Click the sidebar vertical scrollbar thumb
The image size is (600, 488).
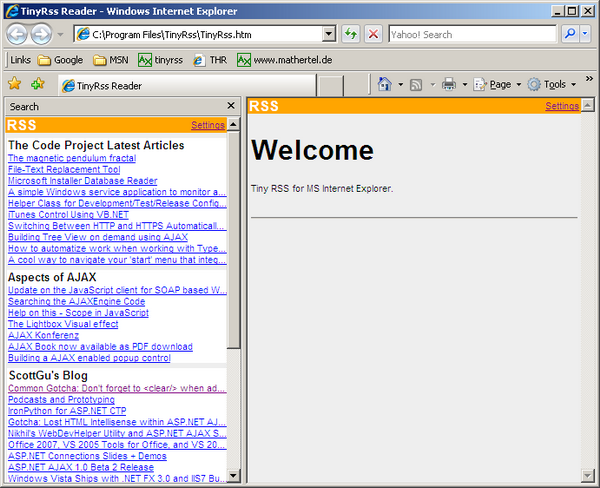click(233, 240)
